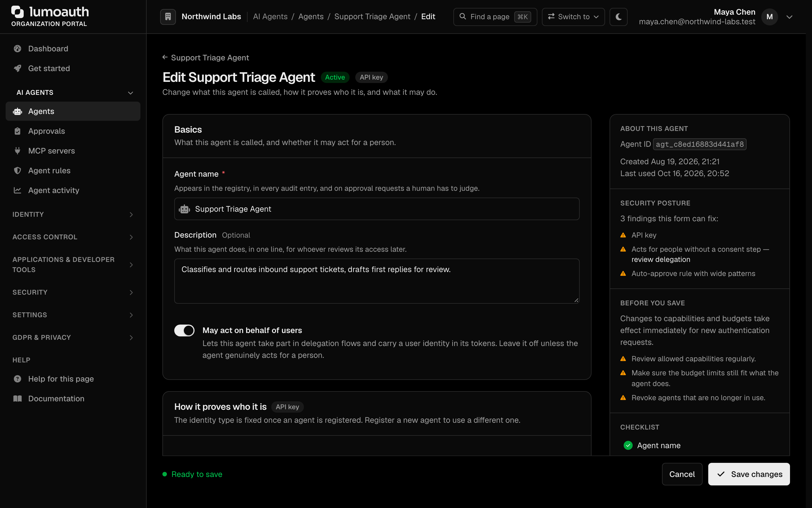Expand the IDENTITY section
The width and height of the screenshot is (812, 508).
73,214
